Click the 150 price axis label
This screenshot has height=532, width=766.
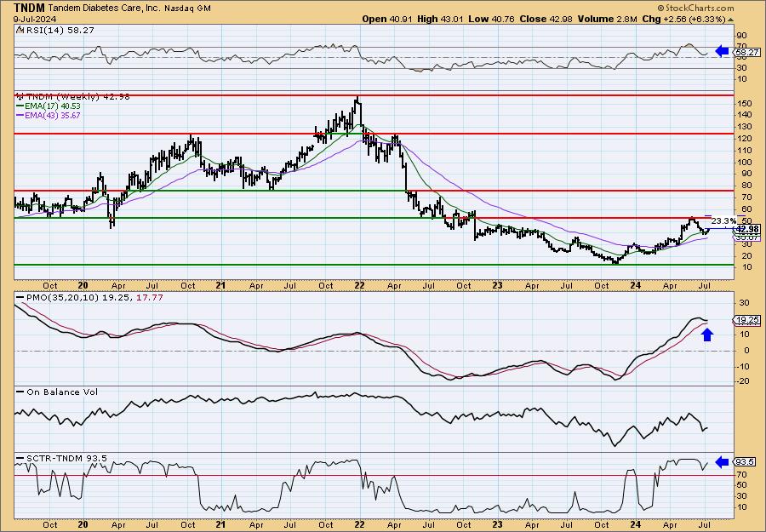745,104
